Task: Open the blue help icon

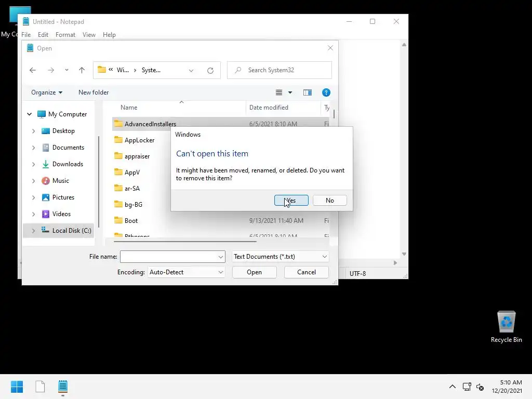Action: [x=326, y=92]
